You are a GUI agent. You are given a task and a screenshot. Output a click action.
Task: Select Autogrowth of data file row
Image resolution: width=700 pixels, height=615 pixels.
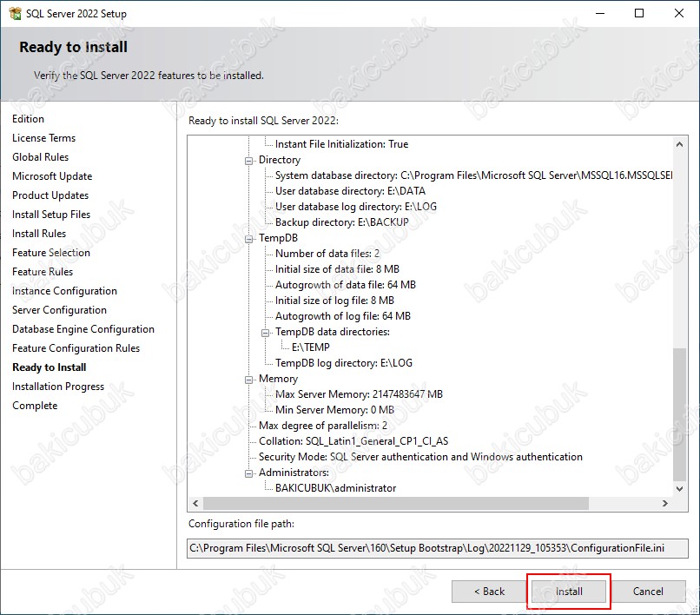346,285
